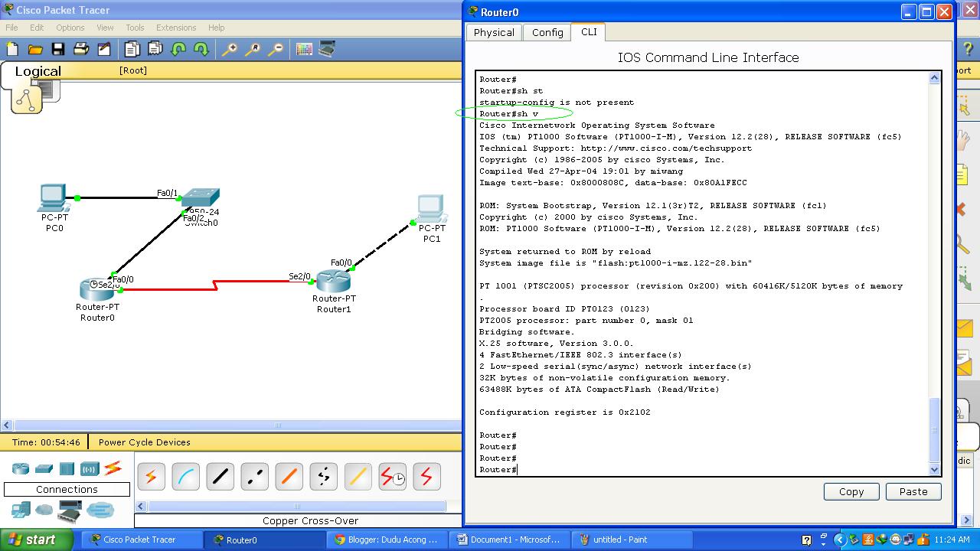The height and width of the screenshot is (551, 980).
Task: Select the Switches device category
Action: [x=44, y=468]
